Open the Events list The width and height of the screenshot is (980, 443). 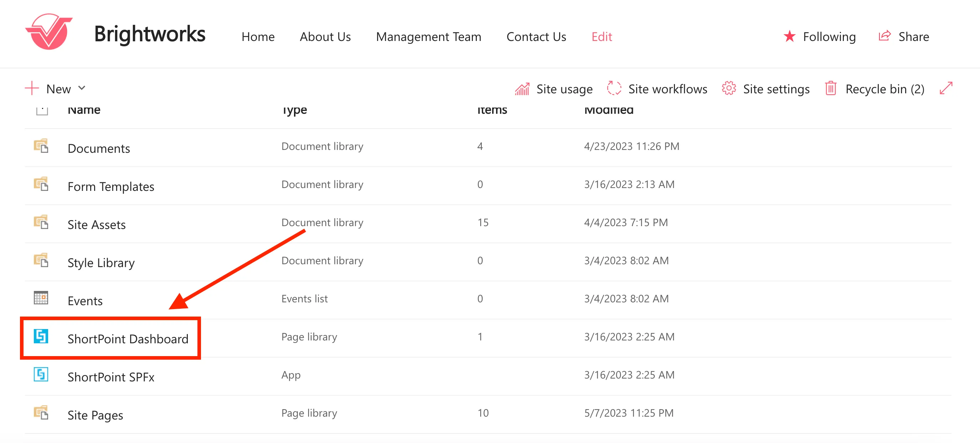pyautogui.click(x=85, y=301)
